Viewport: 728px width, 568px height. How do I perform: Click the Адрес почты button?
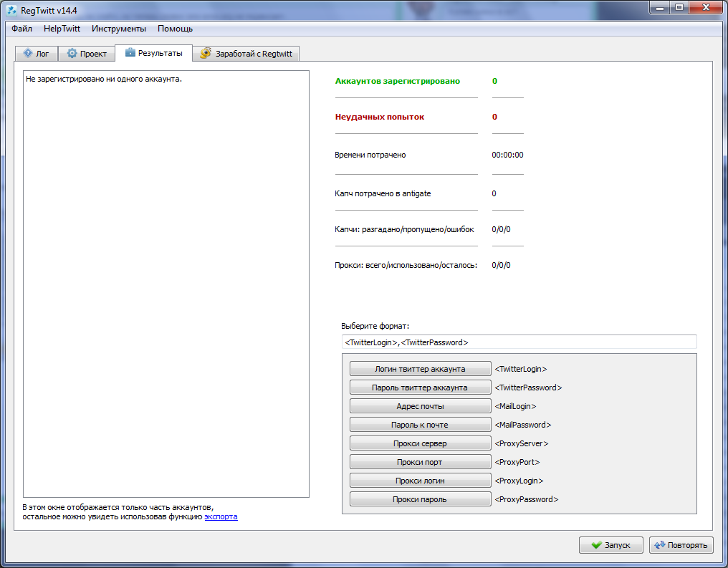(x=420, y=406)
